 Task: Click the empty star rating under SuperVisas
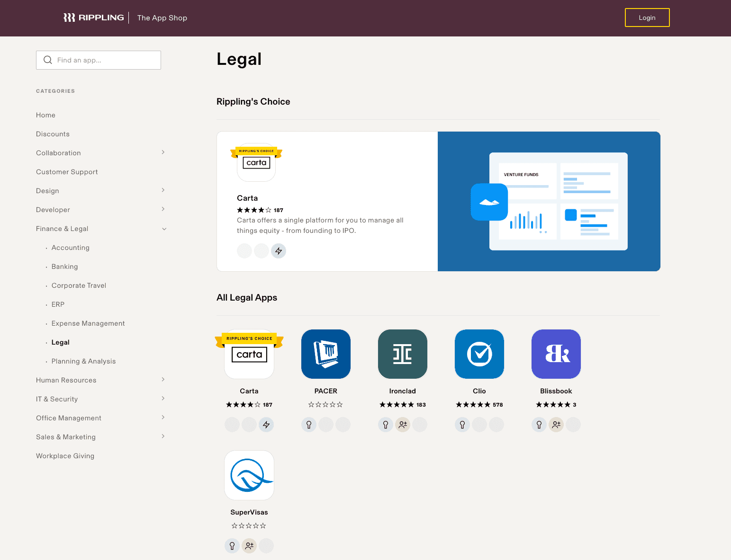point(249,526)
